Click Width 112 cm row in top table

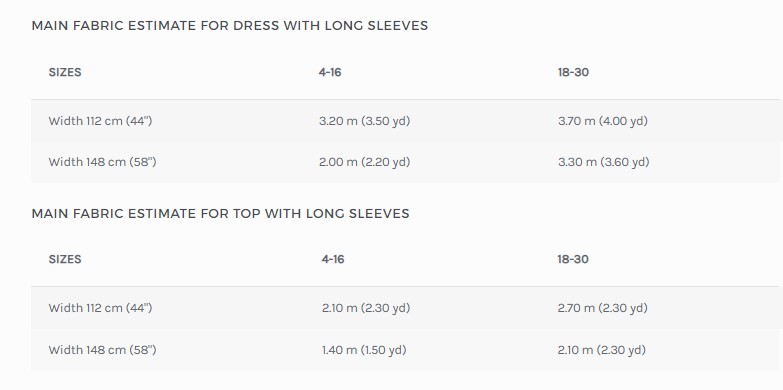(405, 308)
